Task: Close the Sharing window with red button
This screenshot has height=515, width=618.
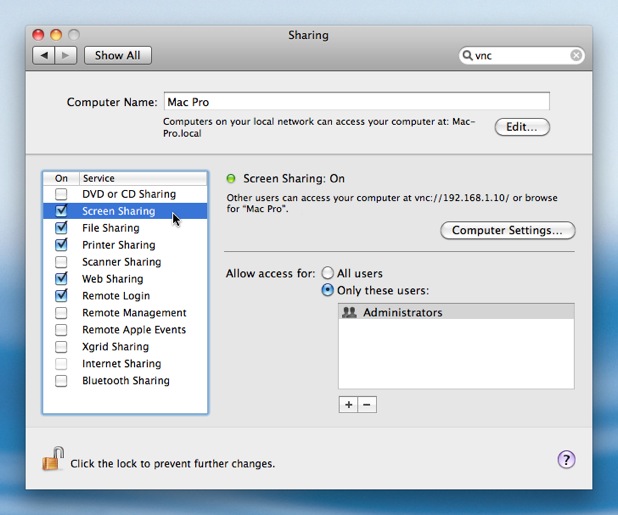Action: [x=38, y=35]
